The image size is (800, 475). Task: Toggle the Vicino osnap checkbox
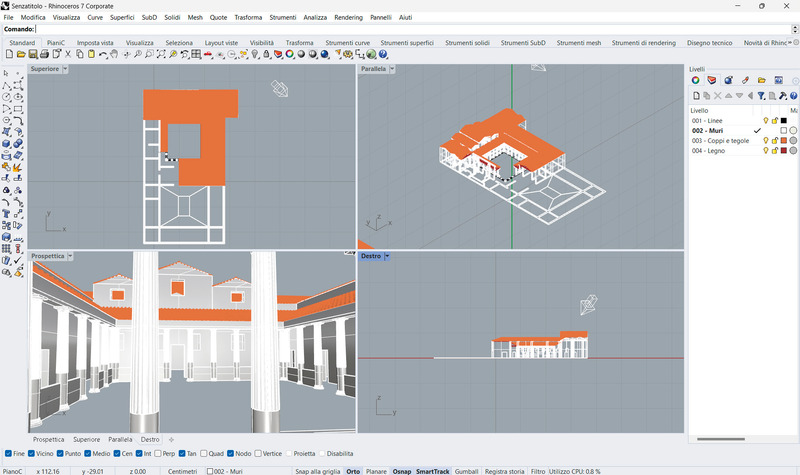coord(32,453)
